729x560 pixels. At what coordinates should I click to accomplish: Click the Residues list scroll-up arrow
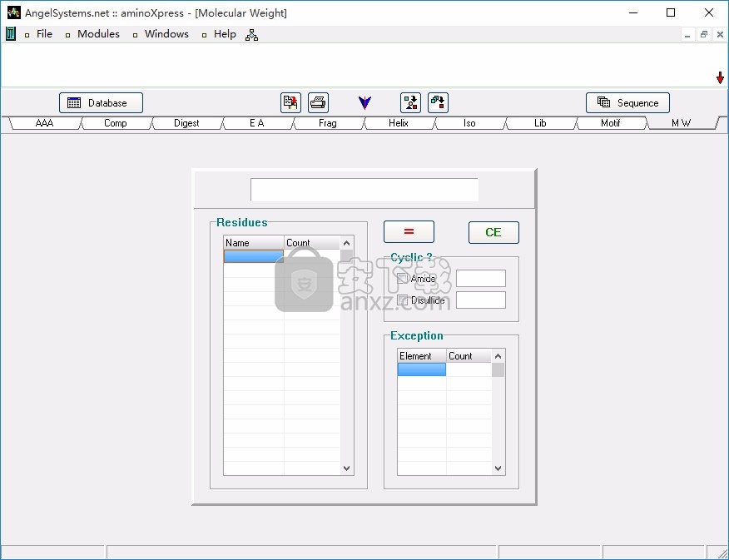(x=346, y=243)
